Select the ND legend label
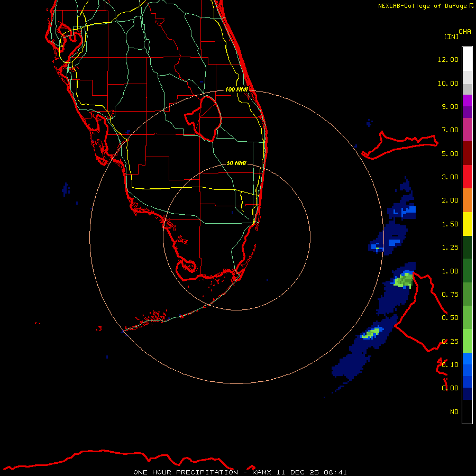 tap(454, 412)
